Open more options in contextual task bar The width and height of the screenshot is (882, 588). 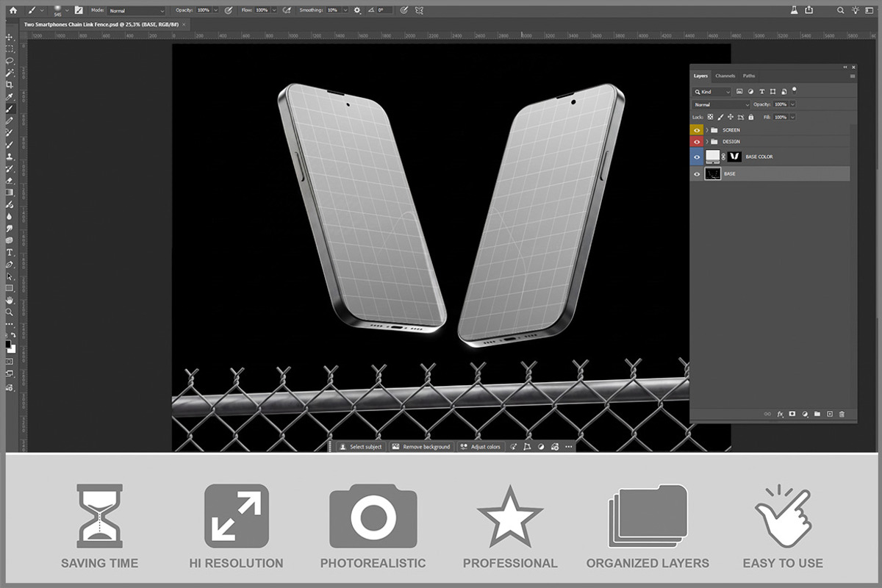[568, 447]
